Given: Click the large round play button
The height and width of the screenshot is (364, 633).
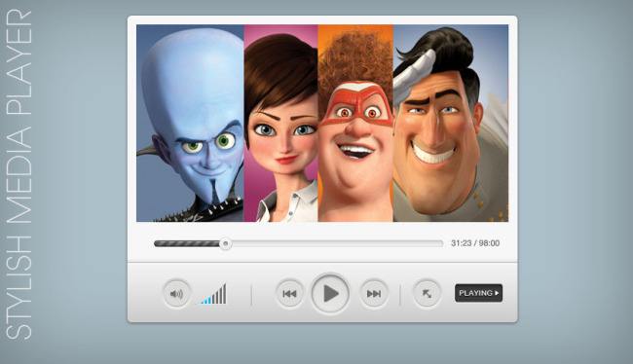Looking at the screenshot, I should pyautogui.click(x=330, y=293).
